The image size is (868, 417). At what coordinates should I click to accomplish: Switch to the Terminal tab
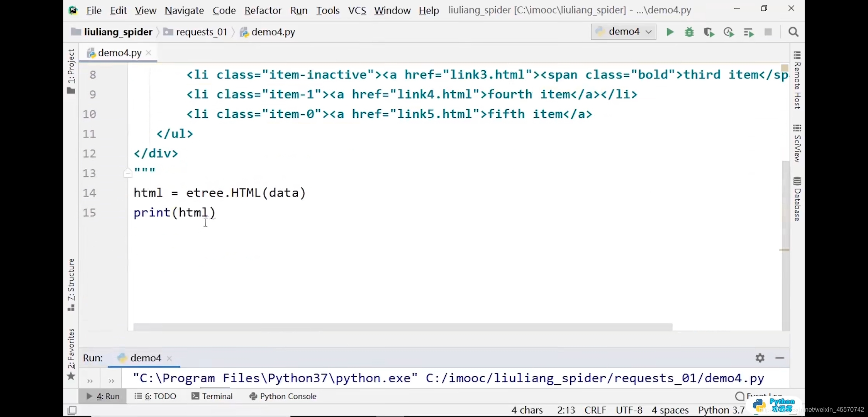coord(212,396)
